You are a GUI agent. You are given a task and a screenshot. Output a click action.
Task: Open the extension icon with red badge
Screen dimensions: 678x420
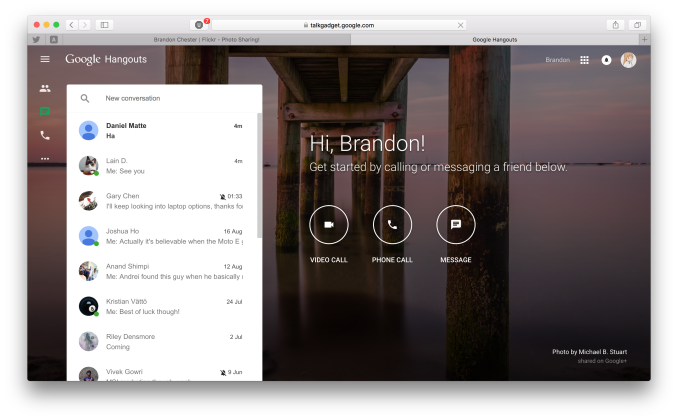pyautogui.click(x=199, y=25)
